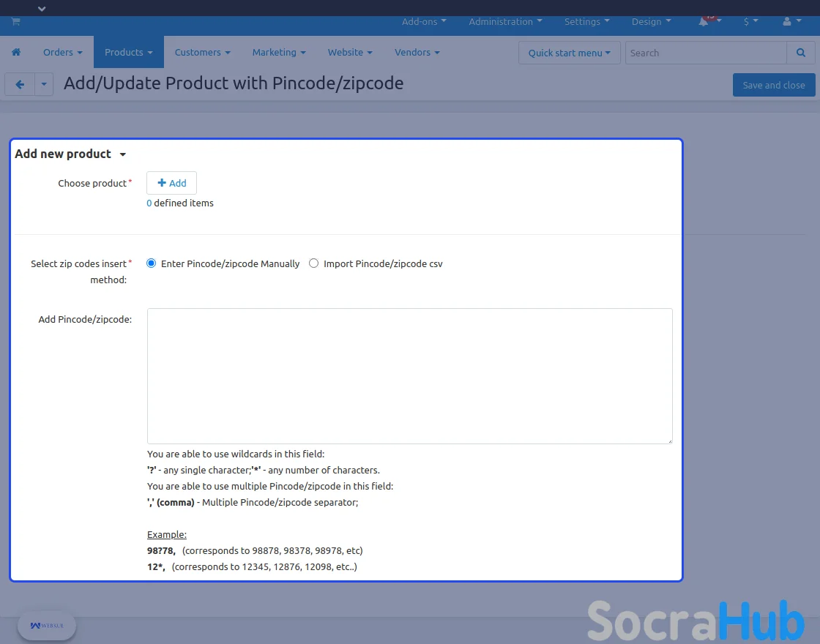Click Save and close button

coord(773,85)
